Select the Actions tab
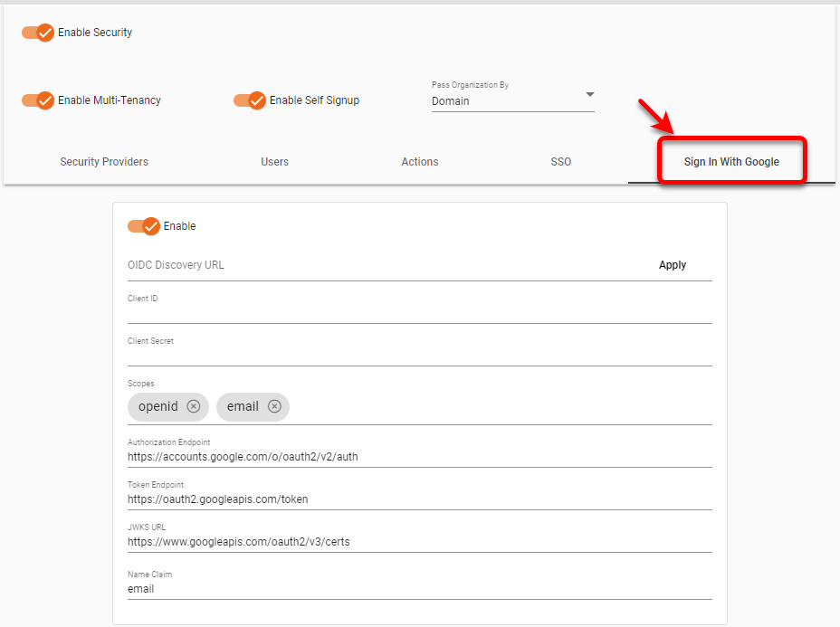This screenshot has width=840, height=627. 419,161
